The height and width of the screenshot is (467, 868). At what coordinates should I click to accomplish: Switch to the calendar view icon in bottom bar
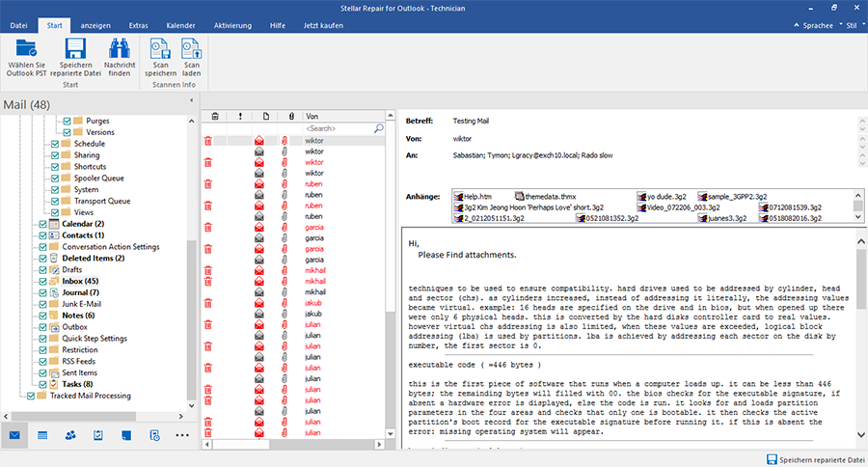[x=43, y=435]
